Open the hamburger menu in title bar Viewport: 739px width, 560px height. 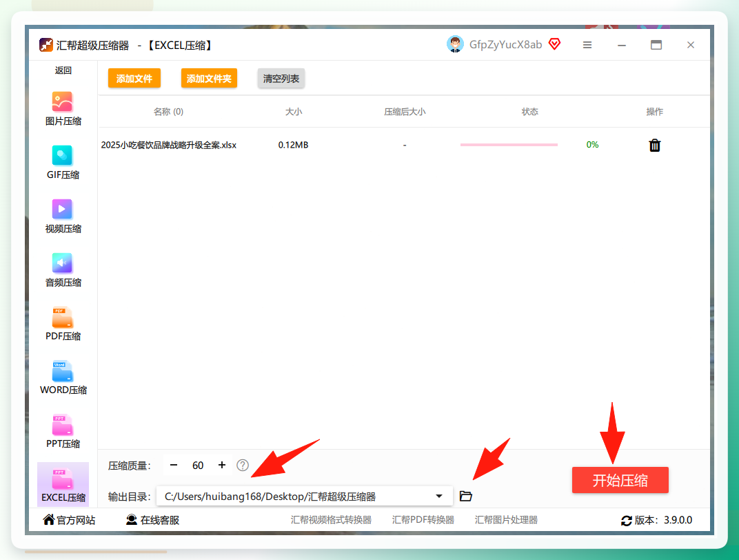[587, 46]
